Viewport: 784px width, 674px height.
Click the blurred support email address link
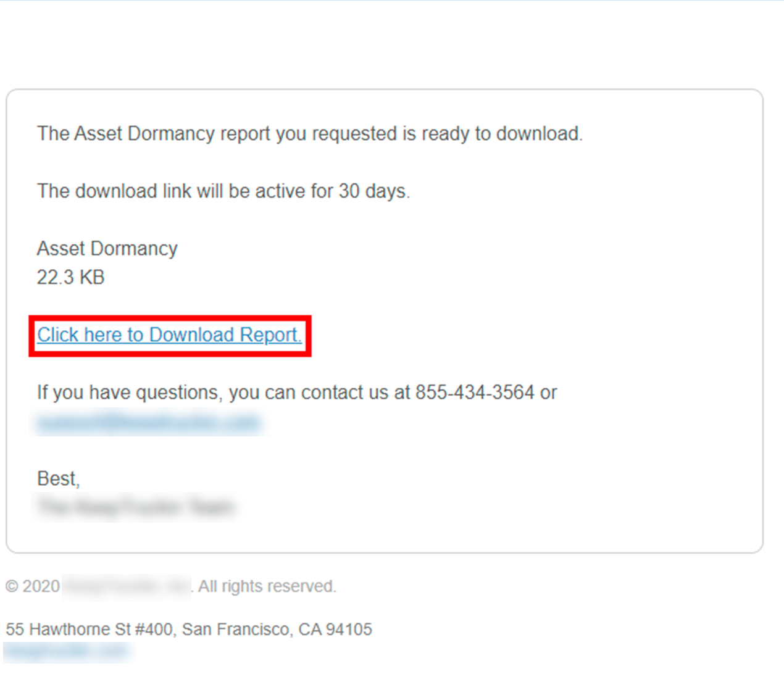coord(148,422)
